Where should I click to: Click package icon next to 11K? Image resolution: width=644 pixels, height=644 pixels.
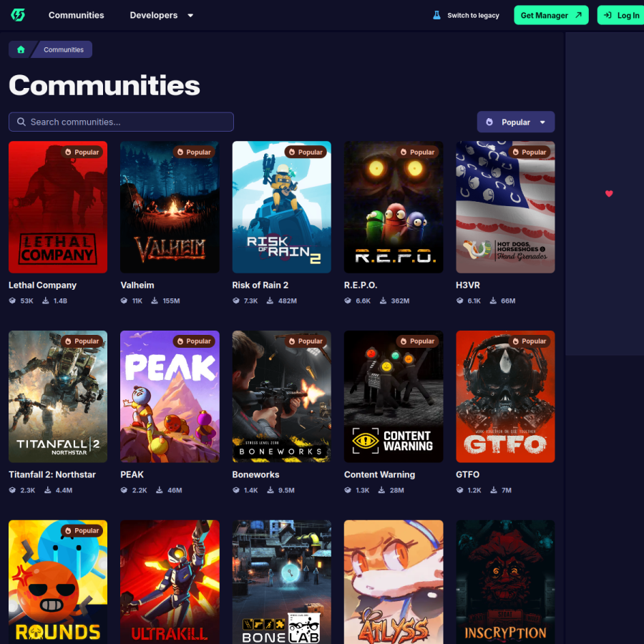pyautogui.click(x=124, y=301)
